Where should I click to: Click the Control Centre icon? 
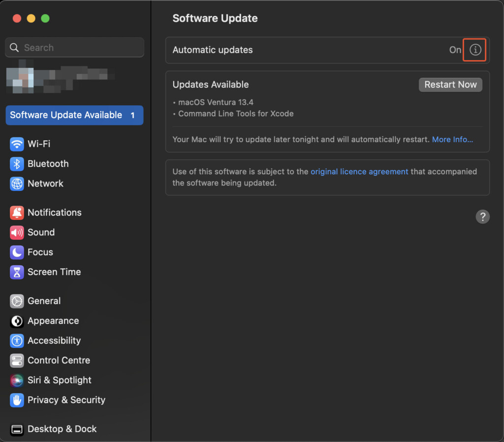tap(17, 361)
